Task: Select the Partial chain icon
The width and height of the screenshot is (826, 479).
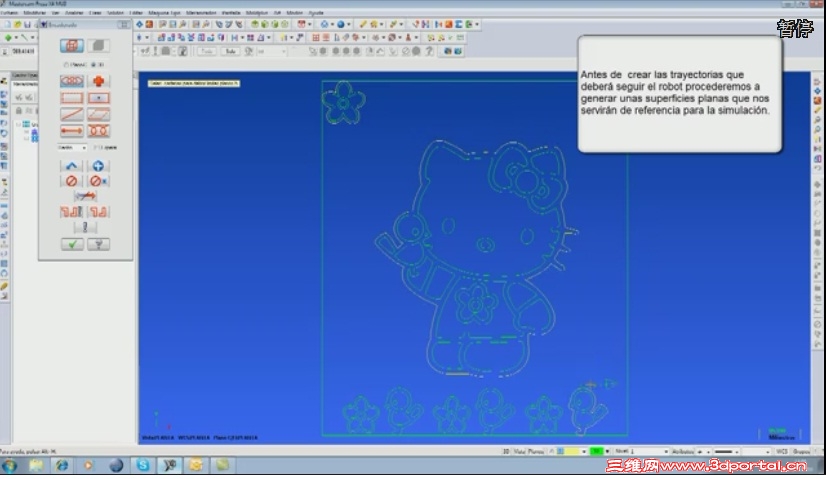Action: (99, 131)
